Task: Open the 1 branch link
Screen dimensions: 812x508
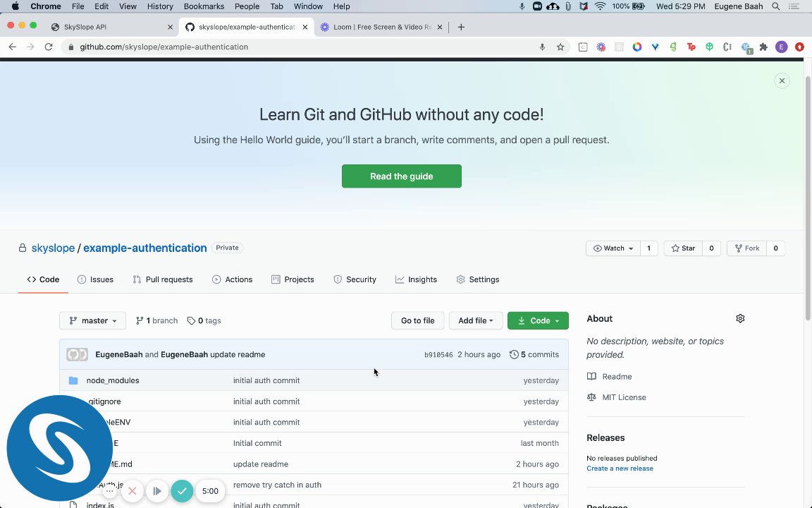Action: [x=156, y=321]
